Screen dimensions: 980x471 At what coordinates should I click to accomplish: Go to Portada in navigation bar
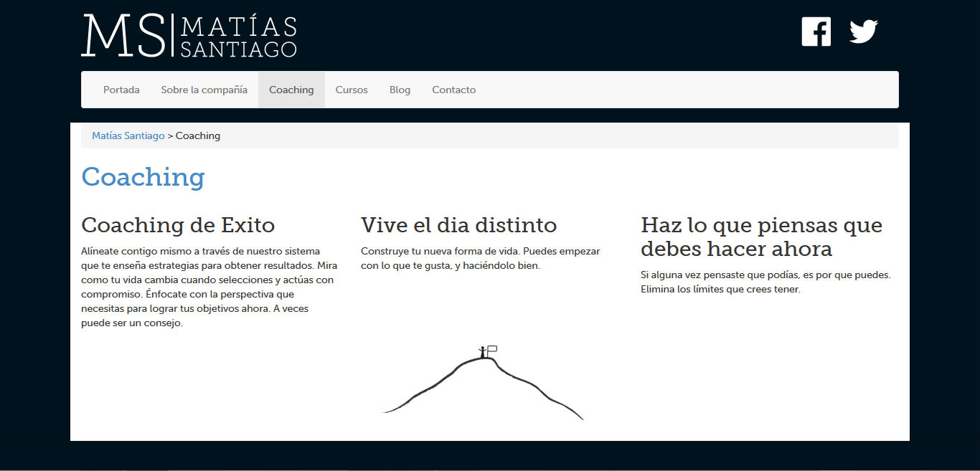point(121,90)
